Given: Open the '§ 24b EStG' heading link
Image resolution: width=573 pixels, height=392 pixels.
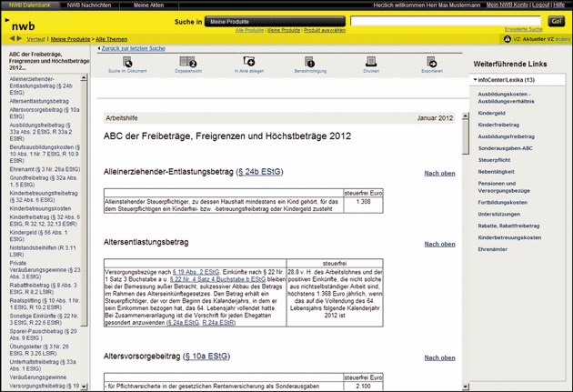Looking at the screenshot, I should (x=260, y=170).
